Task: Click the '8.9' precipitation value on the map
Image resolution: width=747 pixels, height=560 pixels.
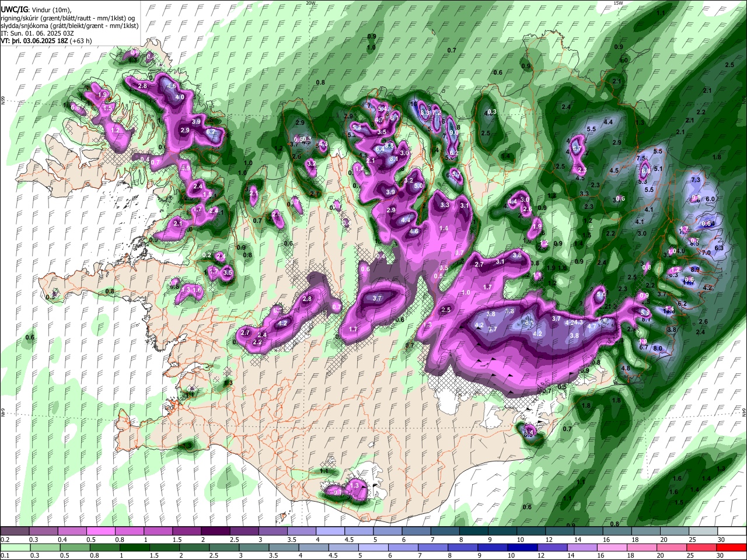Action: click(695, 269)
